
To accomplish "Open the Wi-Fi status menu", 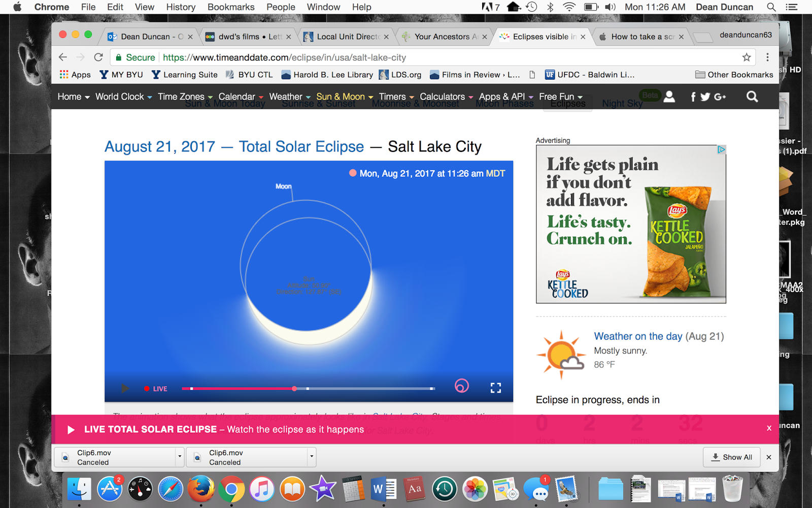I will coord(569,7).
